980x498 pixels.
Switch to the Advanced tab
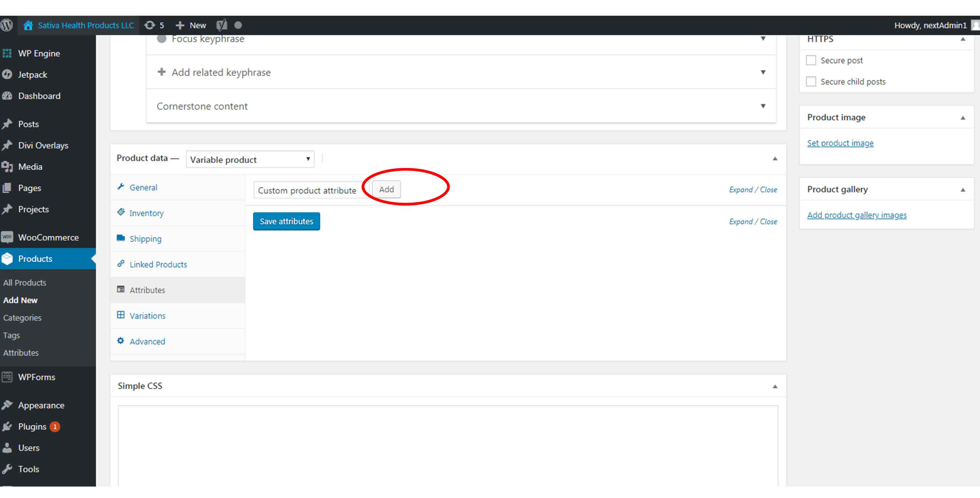pos(178,341)
